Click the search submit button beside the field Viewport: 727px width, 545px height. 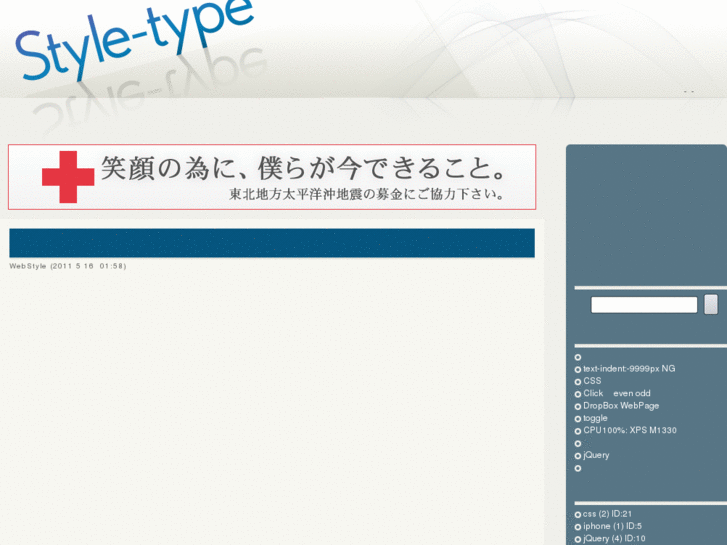(x=711, y=304)
